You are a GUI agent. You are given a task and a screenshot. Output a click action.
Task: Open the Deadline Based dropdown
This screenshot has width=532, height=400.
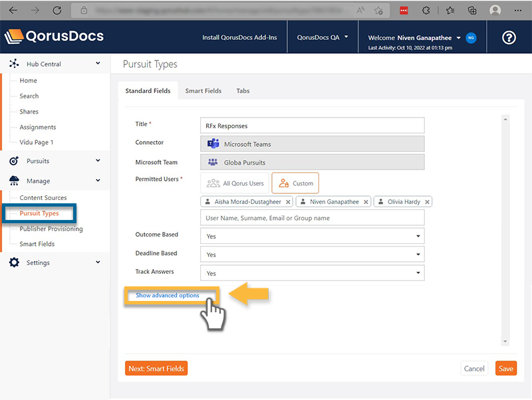tap(312, 254)
